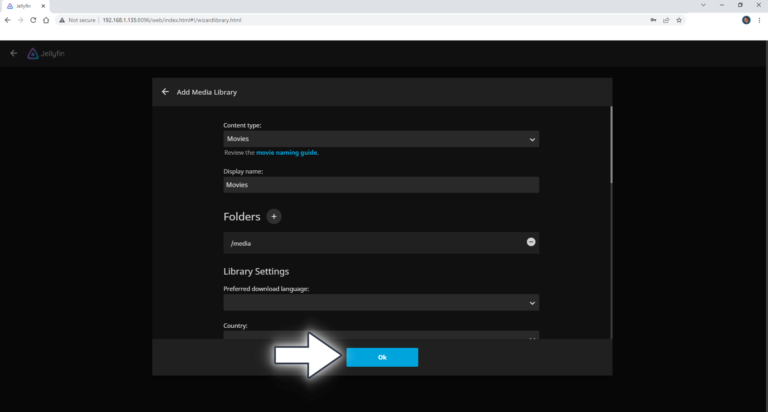
Task: Click the share page icon
Action: pos(666,20)
